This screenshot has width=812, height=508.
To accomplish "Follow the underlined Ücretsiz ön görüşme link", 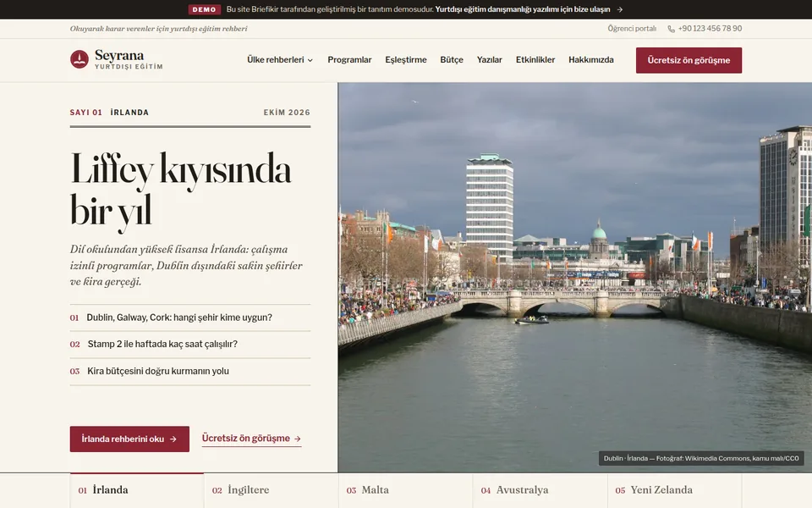I will click(252, 439).
